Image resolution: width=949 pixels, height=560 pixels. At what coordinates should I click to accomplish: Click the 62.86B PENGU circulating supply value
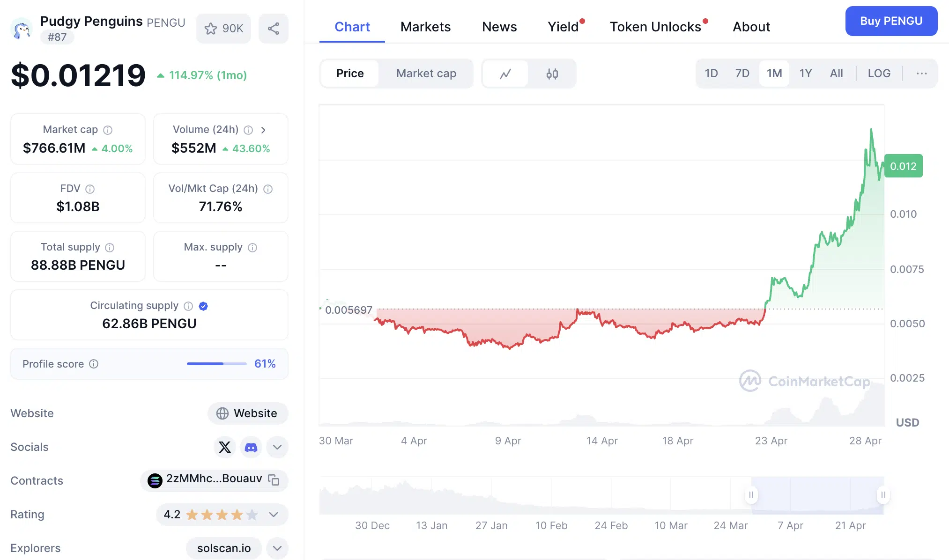click(x=149, y=324)
